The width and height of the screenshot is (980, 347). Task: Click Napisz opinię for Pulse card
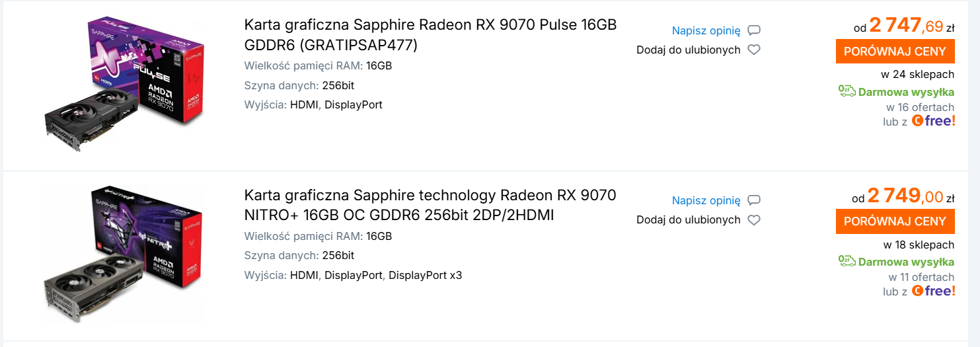pyautogui.click(x=706, y=30)
